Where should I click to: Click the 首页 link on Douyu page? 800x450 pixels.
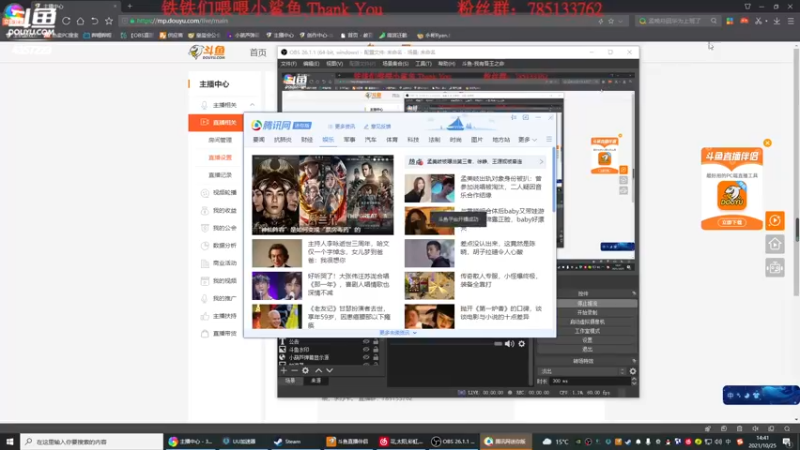point(258,53)
